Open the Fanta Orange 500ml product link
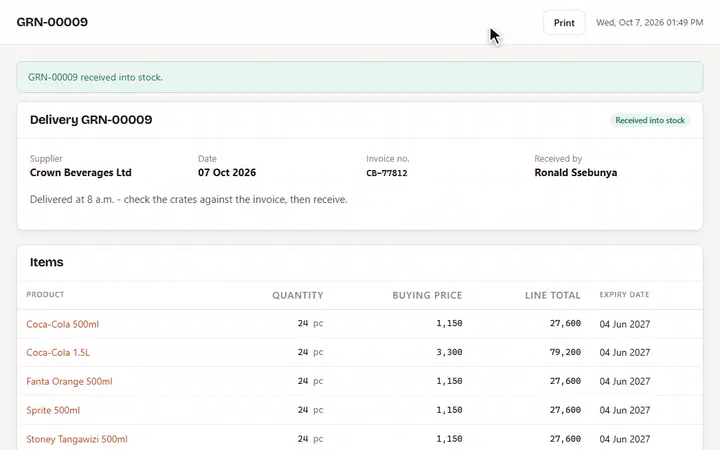The height and width of the screenshot is (450, 720). [69, 382]
